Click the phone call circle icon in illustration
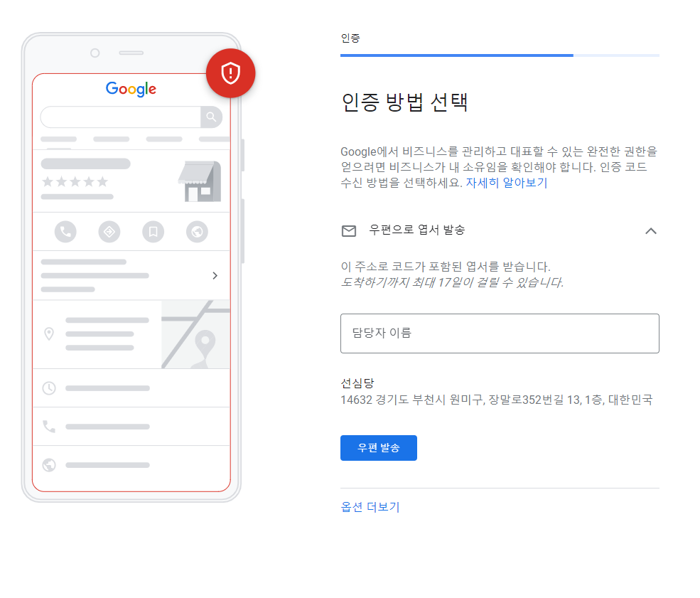Screen dimensions: 700x598 [65, 232]
